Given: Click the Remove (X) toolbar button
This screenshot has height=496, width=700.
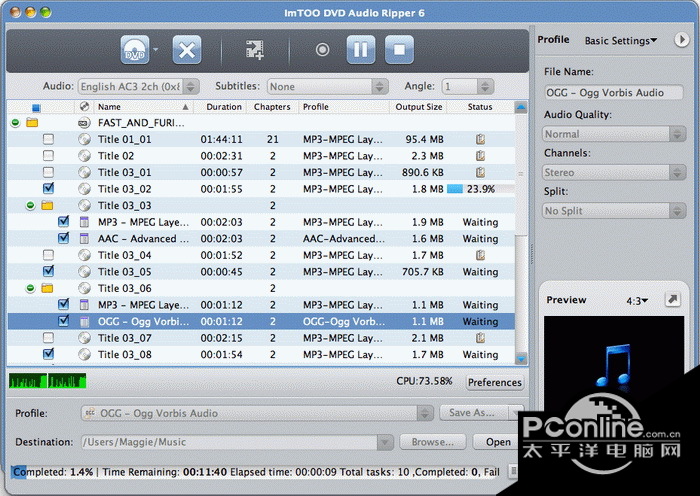Looking at the screenshot, I should [x=187, y=50].
